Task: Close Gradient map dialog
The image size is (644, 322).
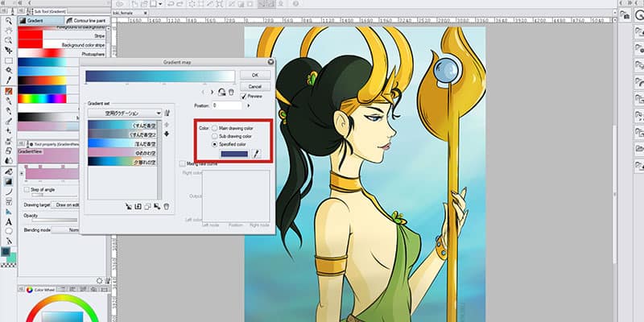Action: 270,62
